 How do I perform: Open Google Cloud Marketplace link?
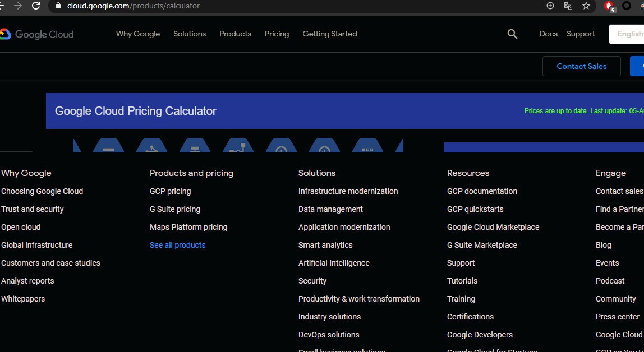click(x=493, y=227)
